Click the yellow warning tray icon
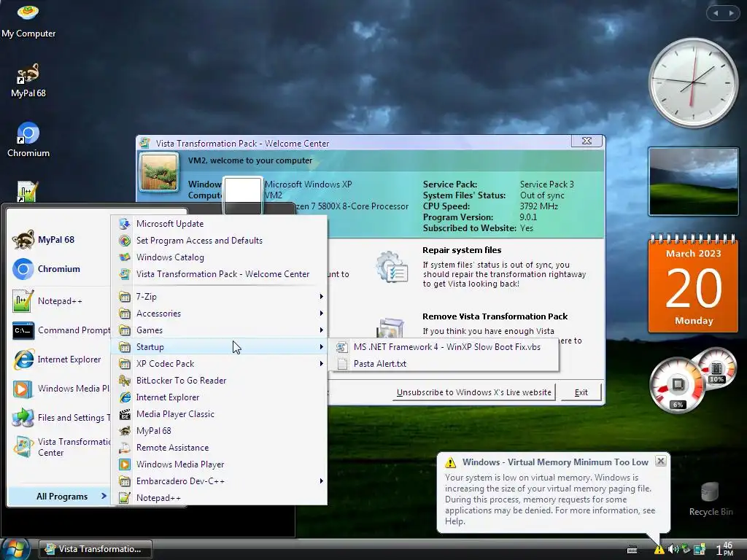This screenshot has height=560, width=747. click(659, 550)
